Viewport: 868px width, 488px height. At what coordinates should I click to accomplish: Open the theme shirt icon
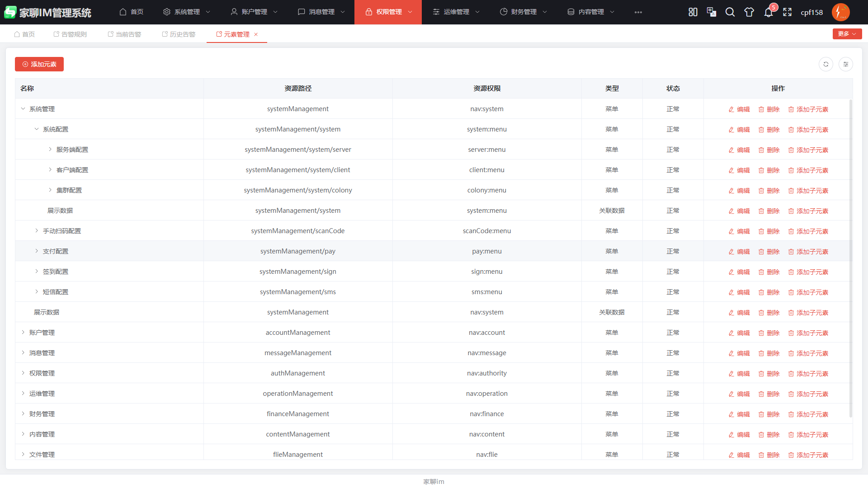coord(749,12)
